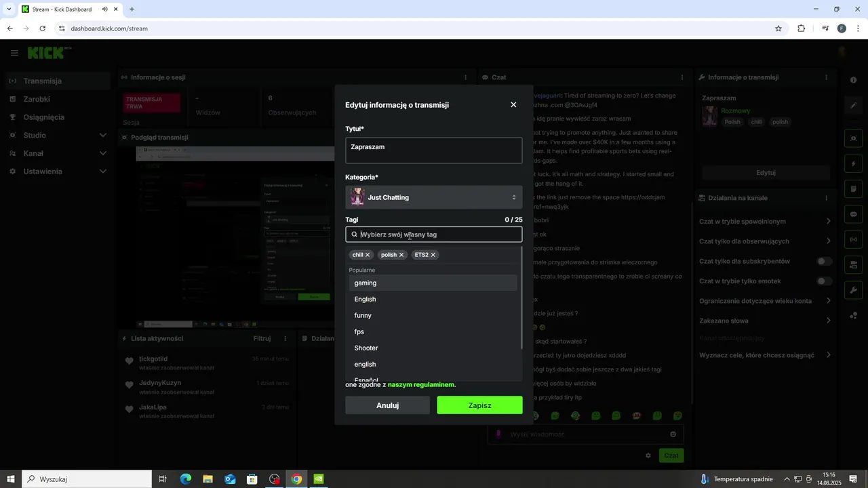
Task: Select the pencil edit icon in right toolbar
Action: pyautogui.click(x=853, y=106)
